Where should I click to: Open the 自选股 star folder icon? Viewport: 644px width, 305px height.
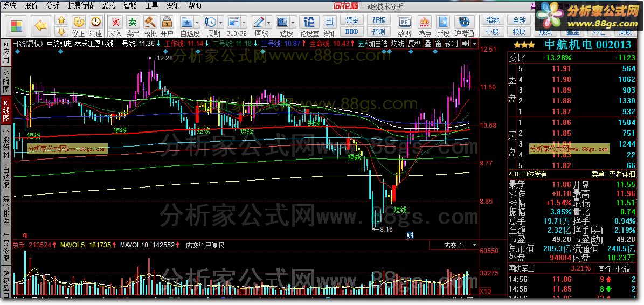187,22
